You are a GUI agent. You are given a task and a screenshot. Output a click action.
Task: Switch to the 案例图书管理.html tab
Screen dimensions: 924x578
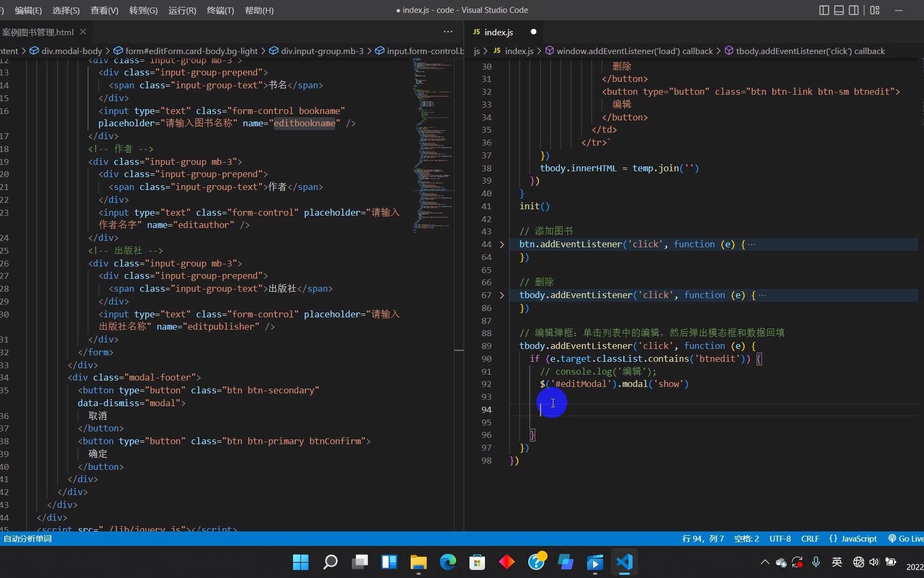pos(37,32)
